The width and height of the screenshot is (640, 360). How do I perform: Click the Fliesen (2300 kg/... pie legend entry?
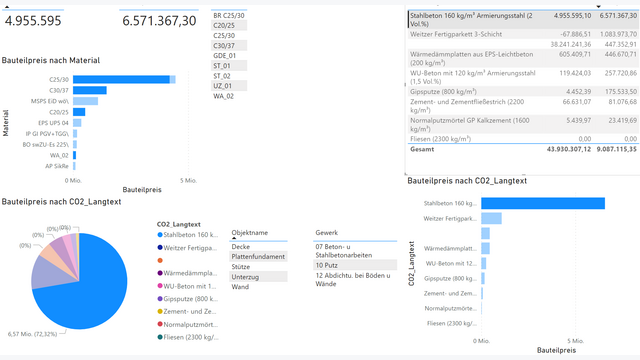pyautogui.click(x=188, y=337)
